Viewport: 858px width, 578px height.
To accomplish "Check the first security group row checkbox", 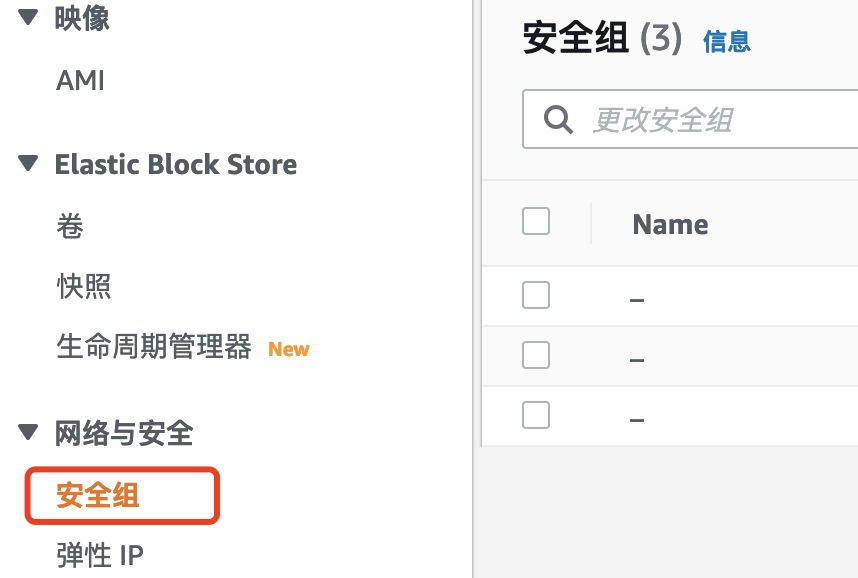I will 536,295.
